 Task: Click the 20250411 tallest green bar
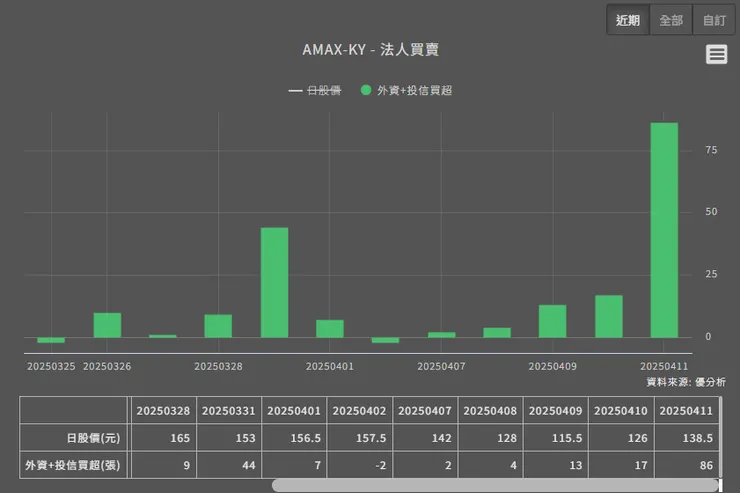pos(664,230)
